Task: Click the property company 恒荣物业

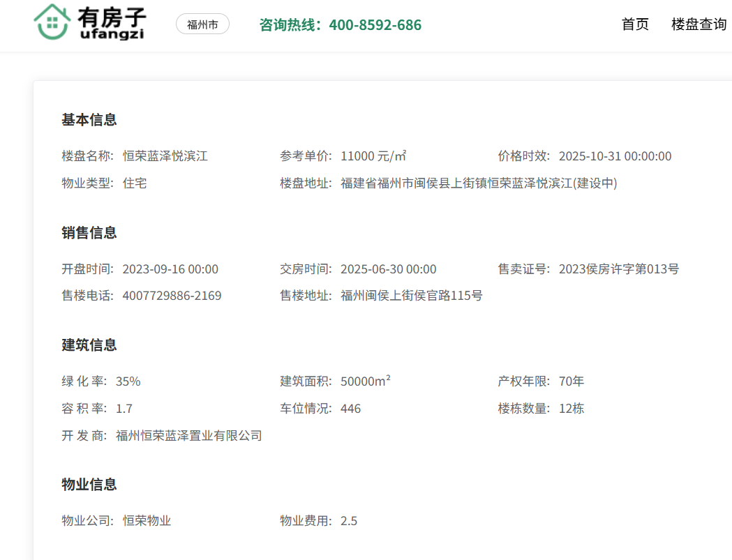Action: pyautogui.click(x=147, y=521)
